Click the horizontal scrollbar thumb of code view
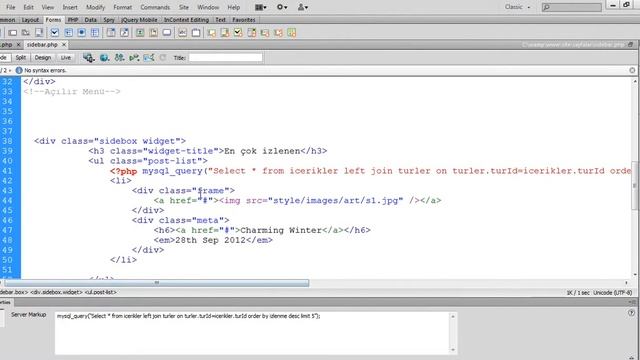 [157, 283]
